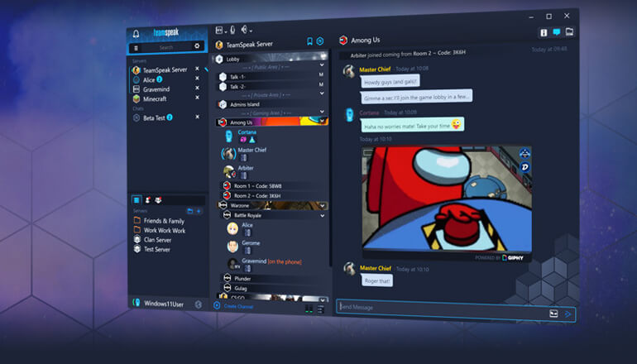Collapse the Among Us channel
The height and width of the screenshot is (364, 637).
(x=322, y=120)
